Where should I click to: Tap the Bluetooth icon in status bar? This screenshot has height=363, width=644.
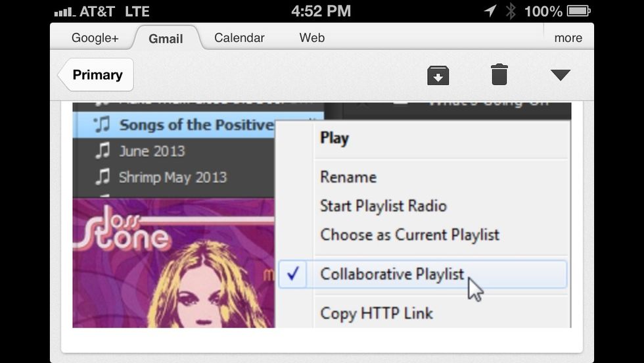click(x=511, y=11)
